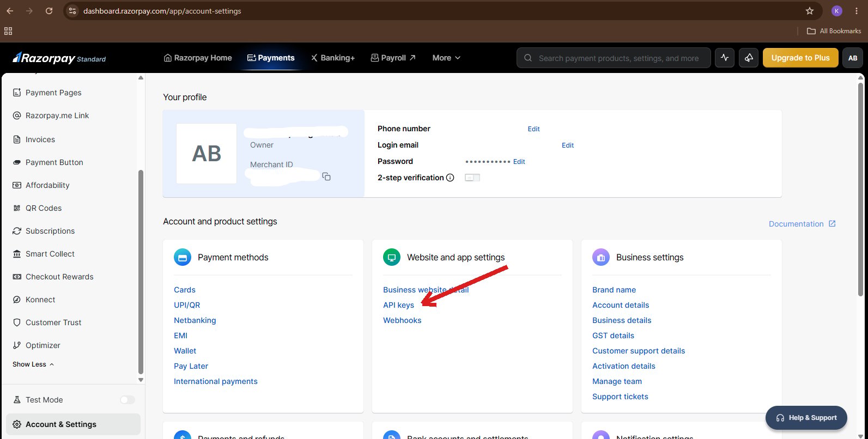Open Pay Later settings
Viewport: 868px width, 439px height.
191,366
